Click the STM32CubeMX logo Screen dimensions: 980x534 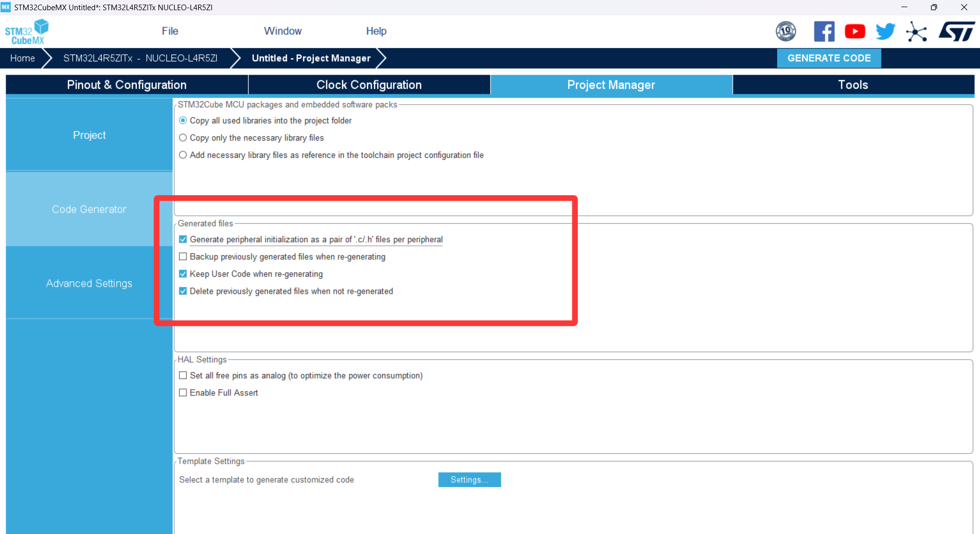pyautogui.click(x=27, y=32)
